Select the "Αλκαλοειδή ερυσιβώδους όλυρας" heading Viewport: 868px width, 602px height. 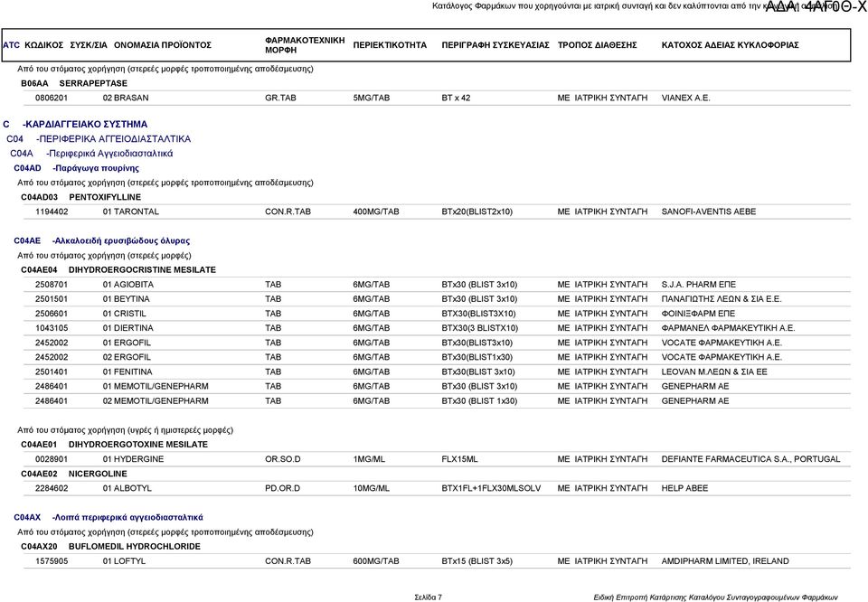121,241
